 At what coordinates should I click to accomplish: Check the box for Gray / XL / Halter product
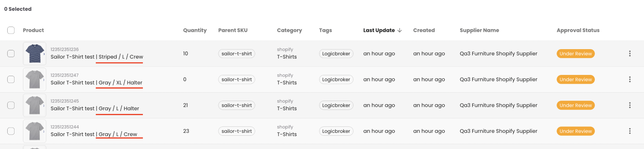pyautogui.click(x=11, y=79)
